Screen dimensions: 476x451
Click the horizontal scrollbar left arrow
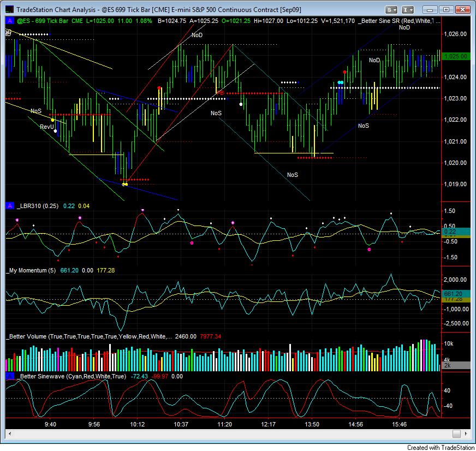(x=10, y=434)
